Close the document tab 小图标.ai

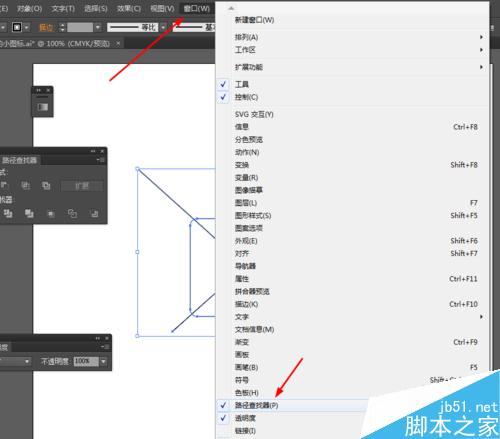pos(118,43)
